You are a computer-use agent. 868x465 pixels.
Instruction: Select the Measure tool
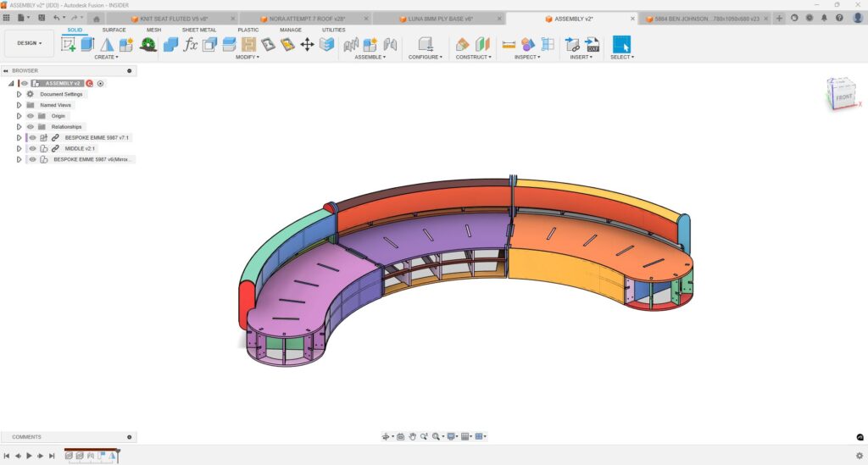coord(509,44)
